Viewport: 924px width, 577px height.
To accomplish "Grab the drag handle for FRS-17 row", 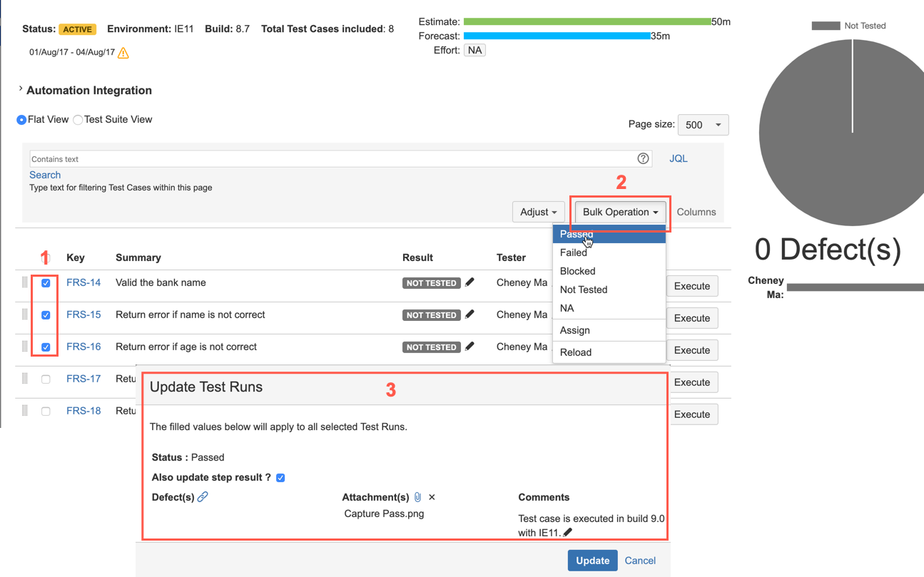I will (x=25, y=379).
